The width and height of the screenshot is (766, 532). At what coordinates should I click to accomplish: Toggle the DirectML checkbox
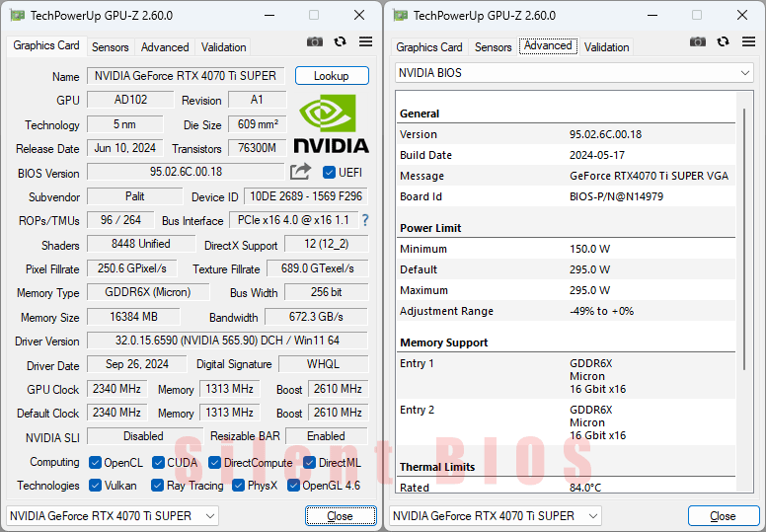click(x=309, y=463)
